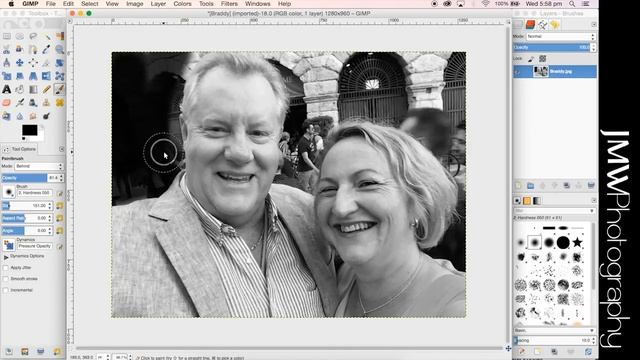
Task: Select the Alignment tool
Action: tap(33, 63)
